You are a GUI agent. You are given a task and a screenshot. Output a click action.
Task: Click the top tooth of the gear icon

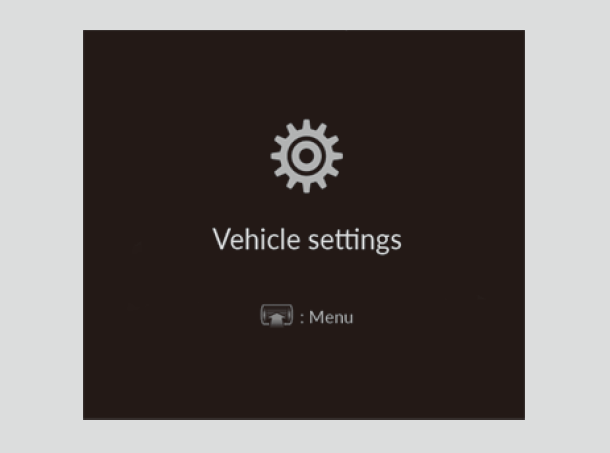click(307, 125)
